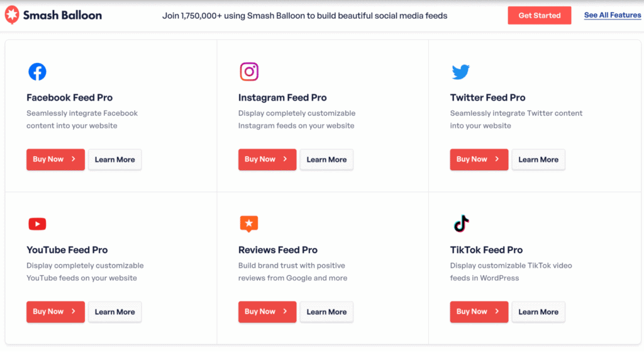Open the See All Features link
The width and height of the screenshot is (644, 352).
612,15
